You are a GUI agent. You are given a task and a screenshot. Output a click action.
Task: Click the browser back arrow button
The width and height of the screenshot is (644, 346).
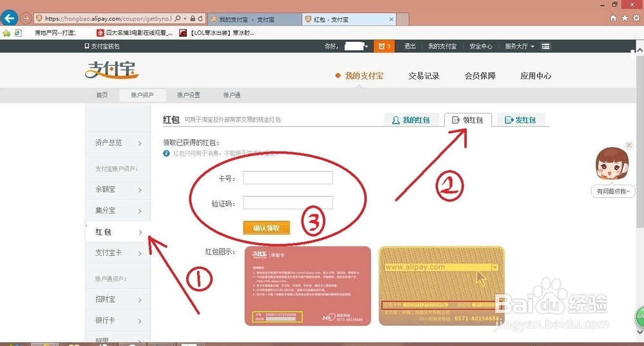[x=9, y=19]
